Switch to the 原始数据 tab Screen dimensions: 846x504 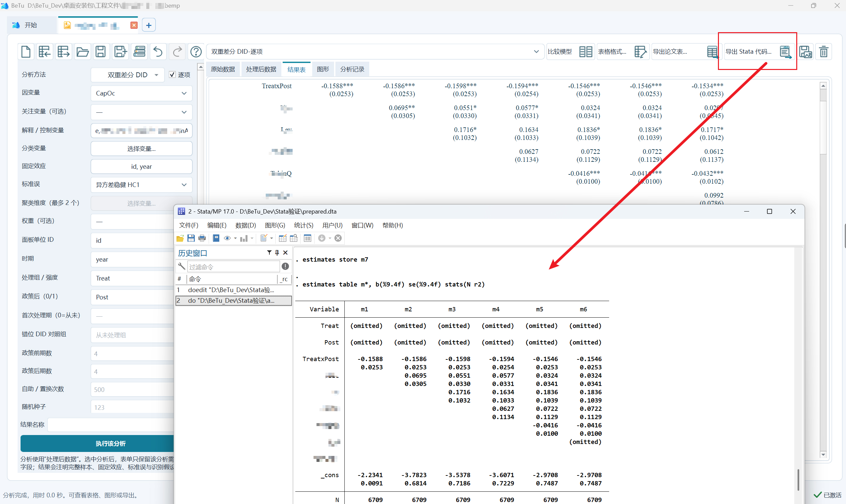point(223,69)
